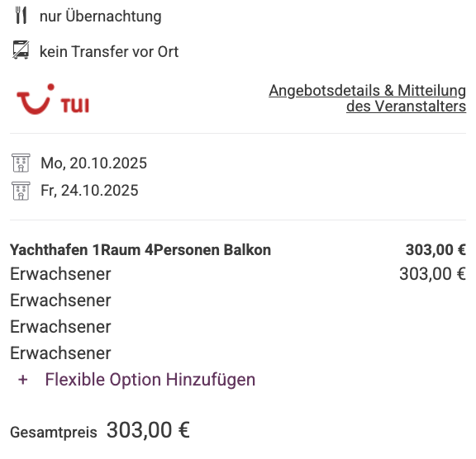Click the check-in date Mo, 20.10.2025

pyautogui.click(x=94, y=163)
